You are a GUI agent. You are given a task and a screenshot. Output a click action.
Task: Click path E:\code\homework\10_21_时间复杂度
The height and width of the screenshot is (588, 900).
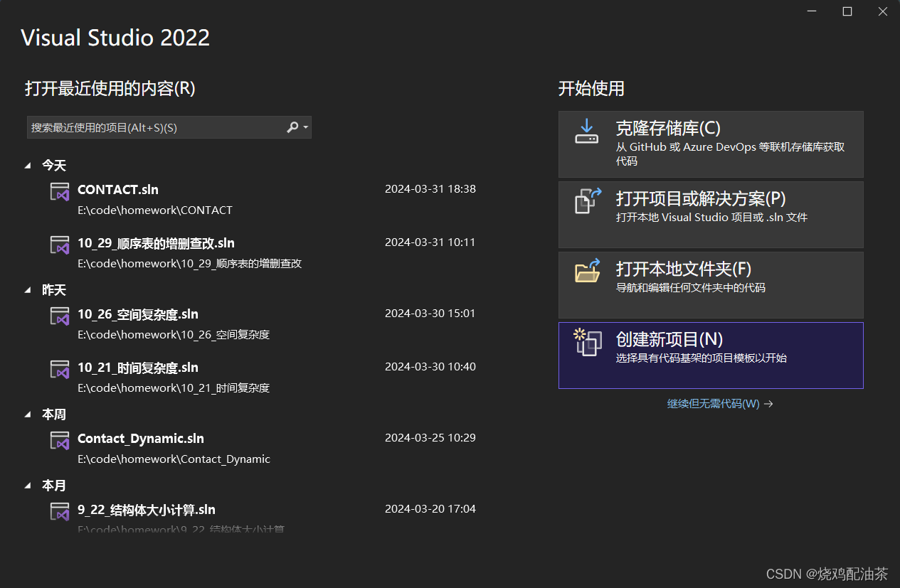pos(174,388)
